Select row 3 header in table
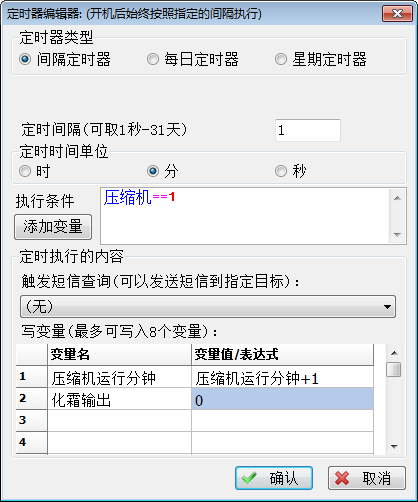Screen dimensions: 418x502 [32, 421]
